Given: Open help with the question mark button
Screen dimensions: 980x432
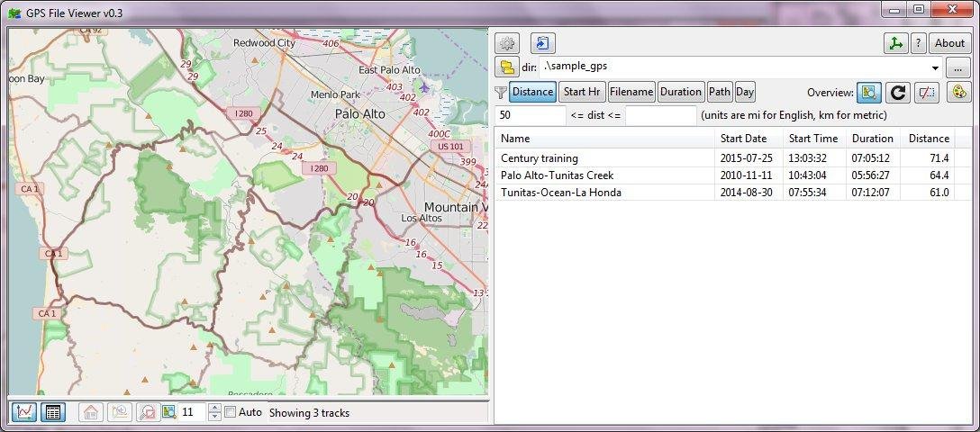Looking at the screenshot, I should pos(918,44).
